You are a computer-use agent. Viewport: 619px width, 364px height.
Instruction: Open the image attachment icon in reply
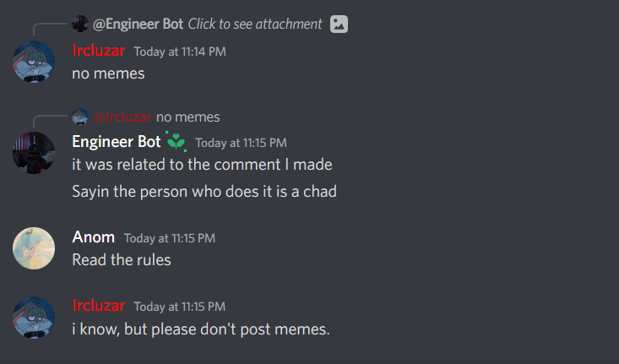(x=339, y=24)
